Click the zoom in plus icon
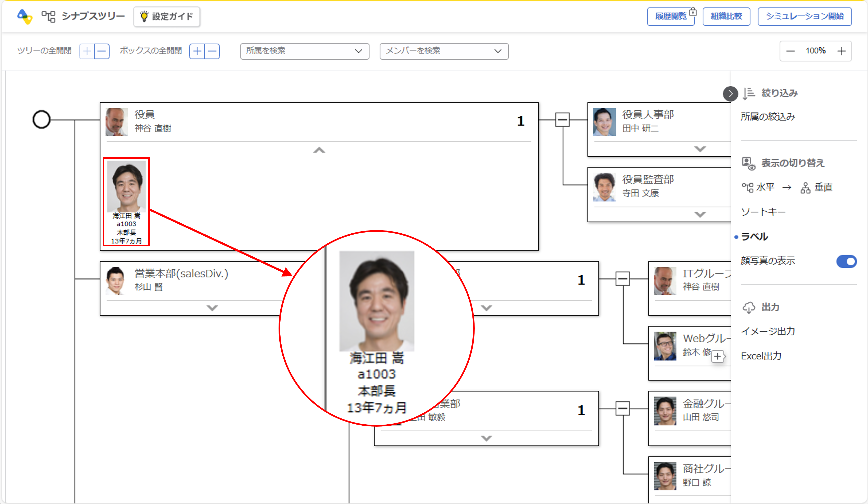 click(842, 51)
